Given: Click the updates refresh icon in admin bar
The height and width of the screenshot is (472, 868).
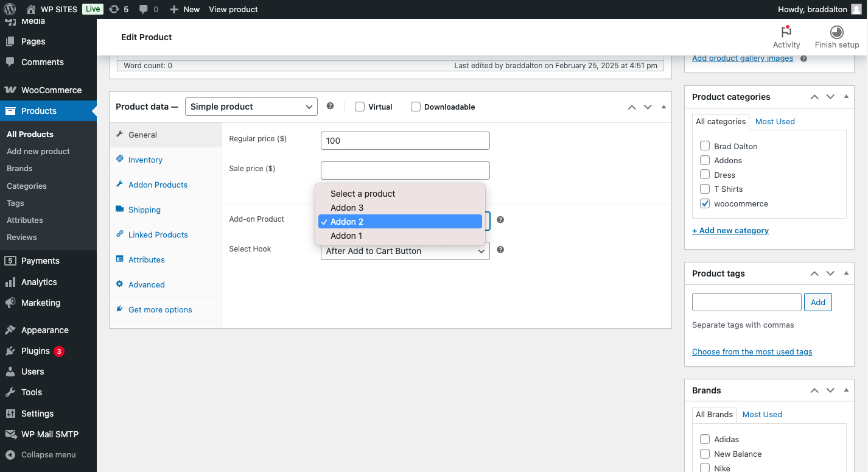Looking at the screenshot, I should [x=114, y=9].
